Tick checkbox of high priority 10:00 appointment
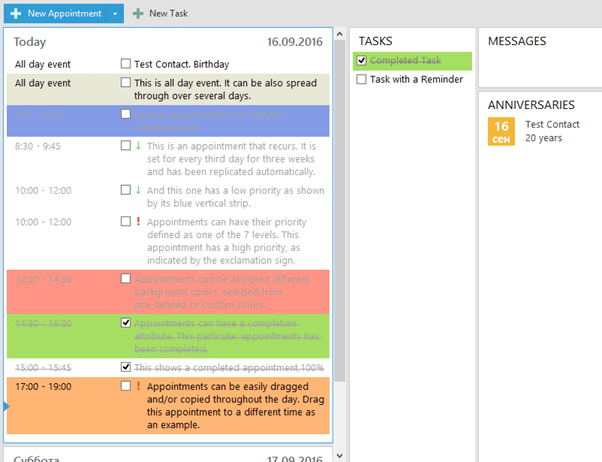602x462 pixels. point(126,221)
